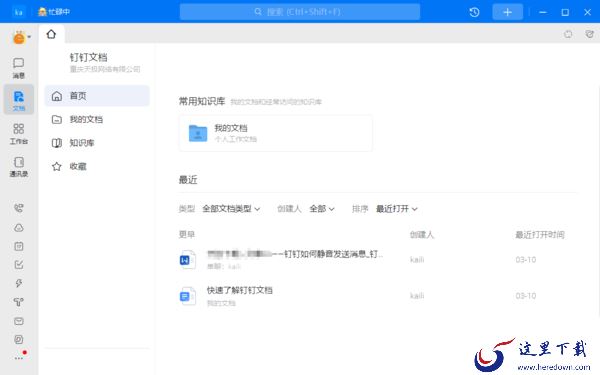Click the lightning bolt icon in sidebar
The image size is (600, 375).
pos(19,283)
